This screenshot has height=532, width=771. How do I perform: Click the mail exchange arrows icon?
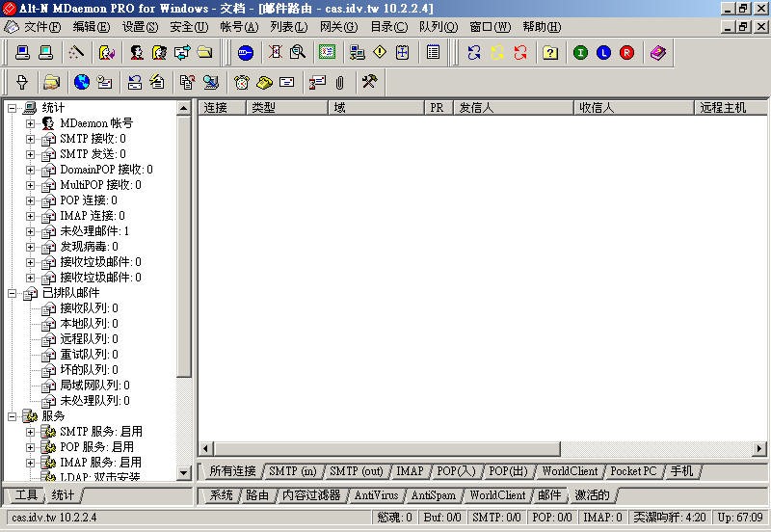tap(182, 52)
